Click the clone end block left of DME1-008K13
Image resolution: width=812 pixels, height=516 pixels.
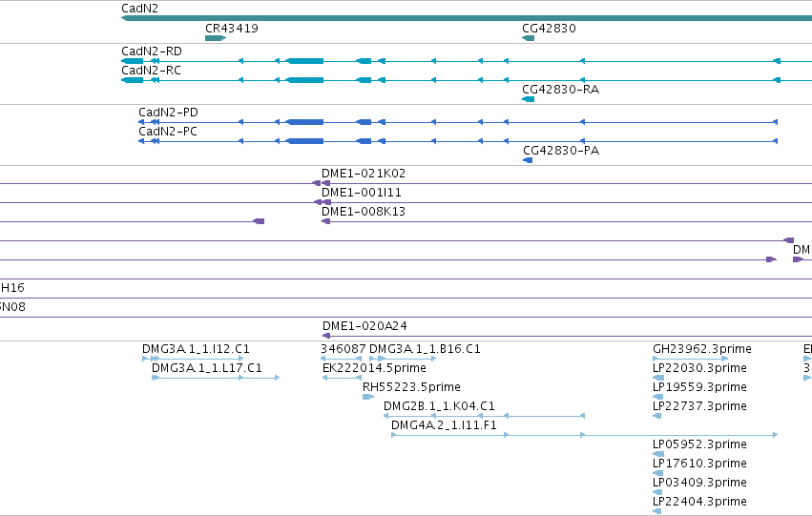click(x=259, y=221)
